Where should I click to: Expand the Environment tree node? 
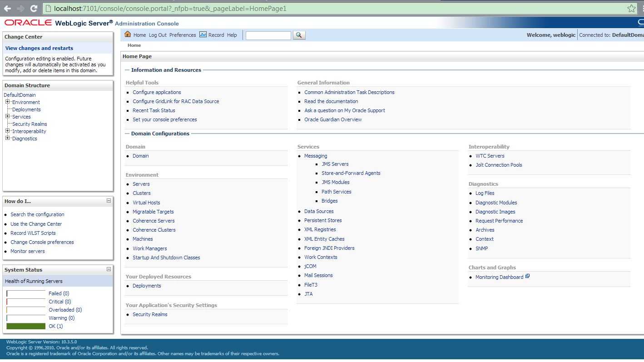(x=8, y=102)
